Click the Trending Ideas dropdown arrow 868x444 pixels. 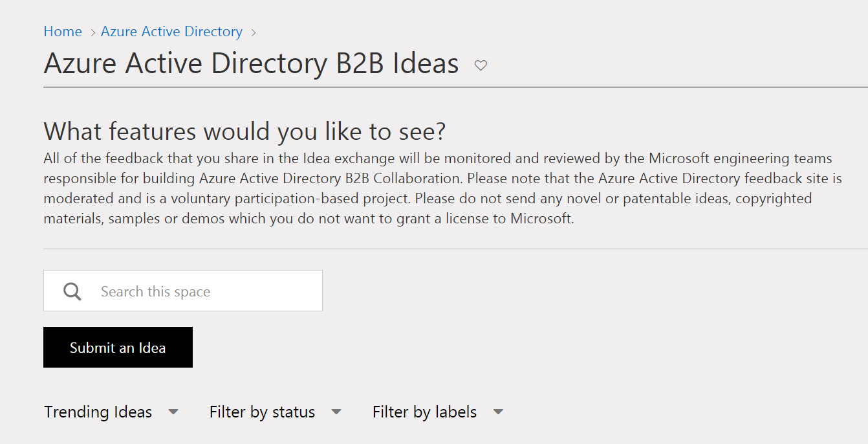pyautogui.click(x=173, y=412)
